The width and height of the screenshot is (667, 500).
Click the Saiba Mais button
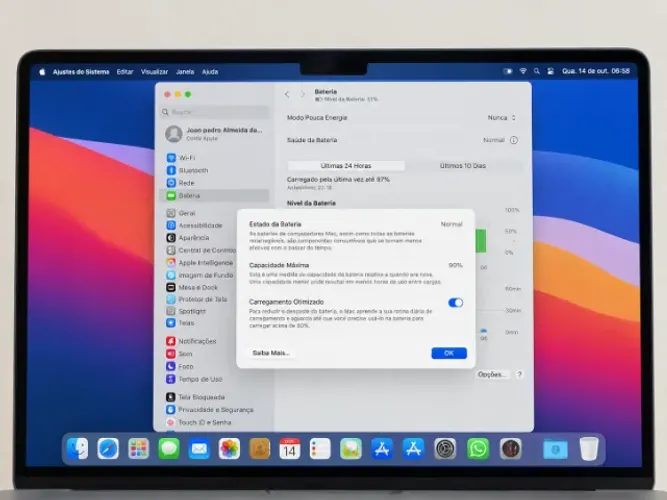click(271, 353)
